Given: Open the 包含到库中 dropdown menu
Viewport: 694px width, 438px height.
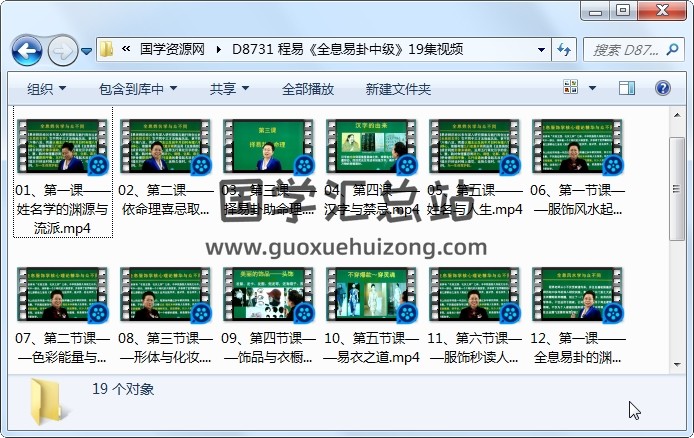Looking at the screenshot, I should coord(138,89).
